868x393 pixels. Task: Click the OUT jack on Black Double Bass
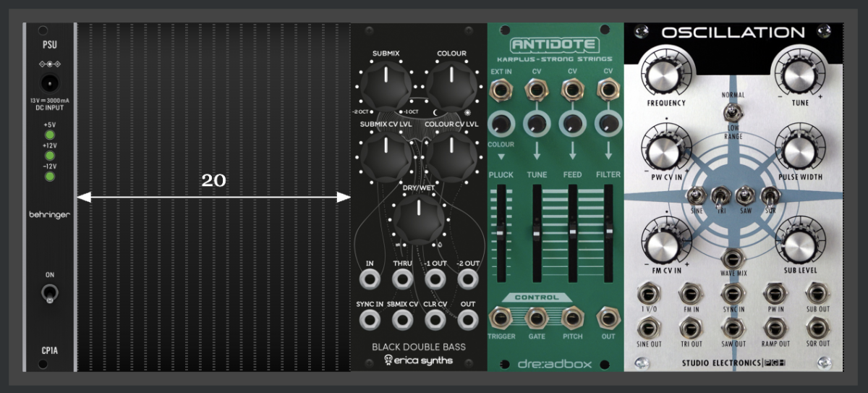point(468,318)
